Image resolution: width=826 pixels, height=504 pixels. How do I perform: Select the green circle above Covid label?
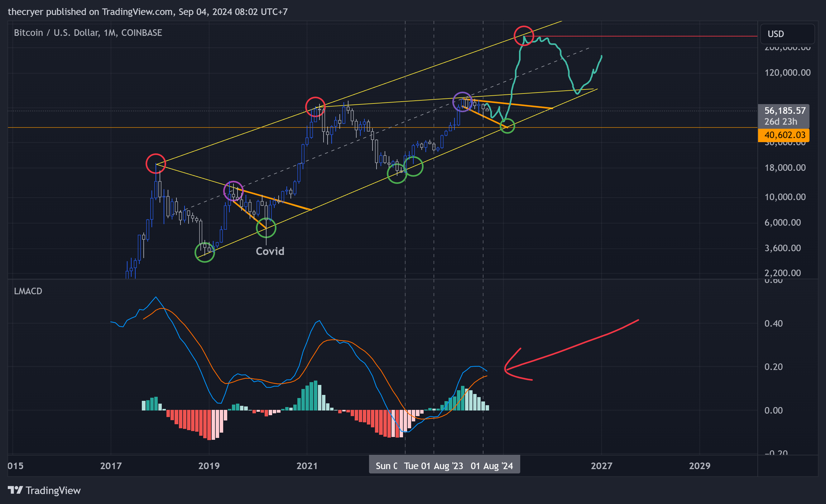coord(266,228)
